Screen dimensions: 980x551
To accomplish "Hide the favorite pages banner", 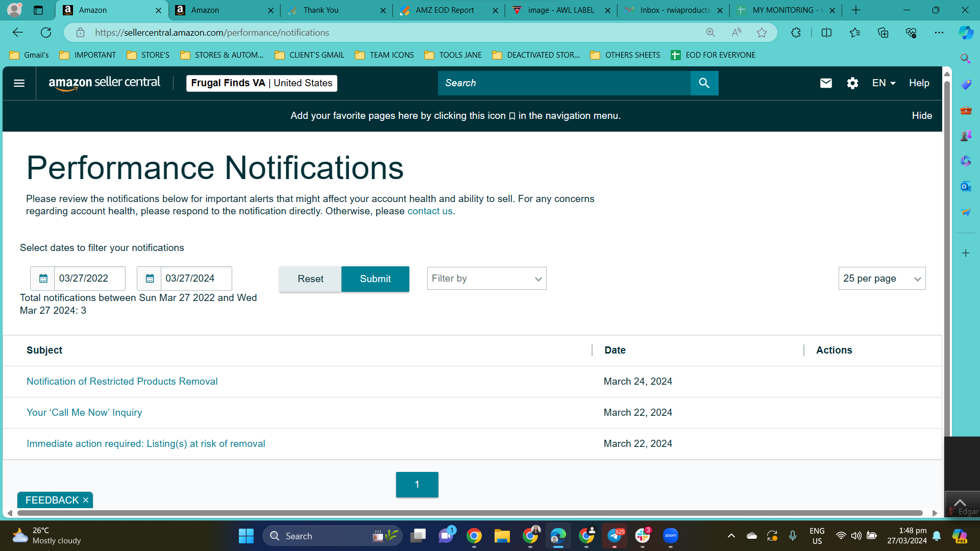I will pyautogui.click(x=922, y=116).
